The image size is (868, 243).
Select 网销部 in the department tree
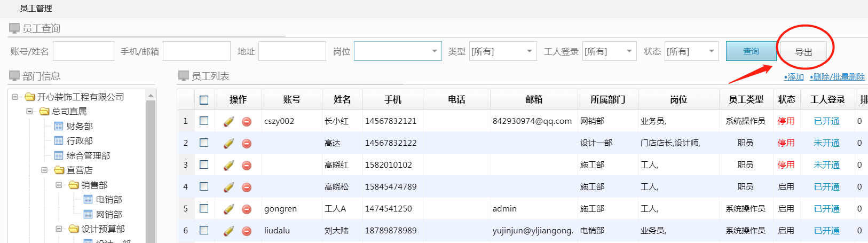109,214
